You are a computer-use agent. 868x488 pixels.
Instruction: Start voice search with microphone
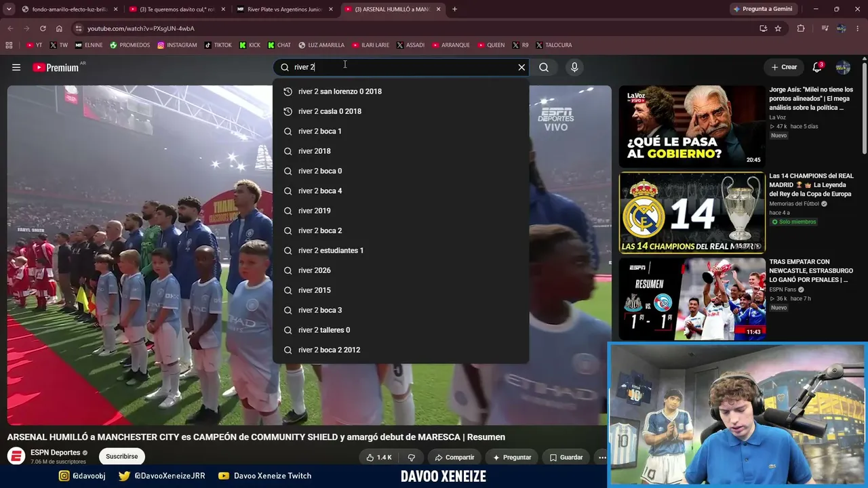click(x=574, y=67)
